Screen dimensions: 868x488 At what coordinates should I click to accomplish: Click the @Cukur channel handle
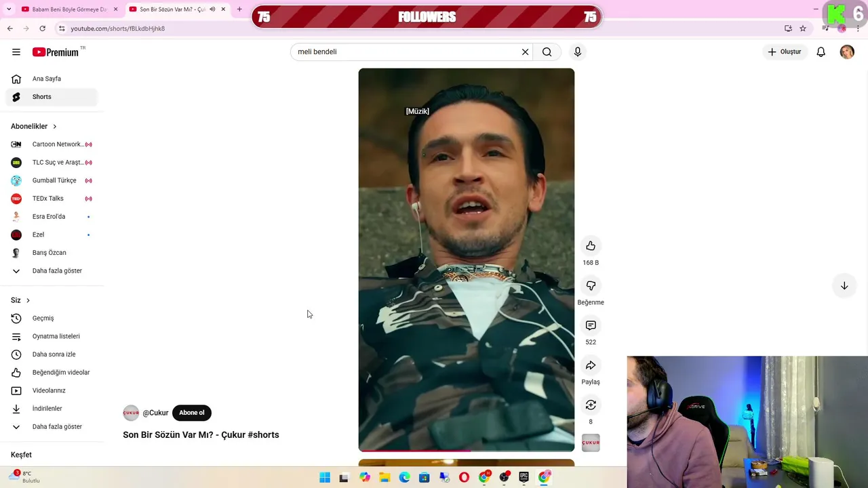[x=155, y=413]
